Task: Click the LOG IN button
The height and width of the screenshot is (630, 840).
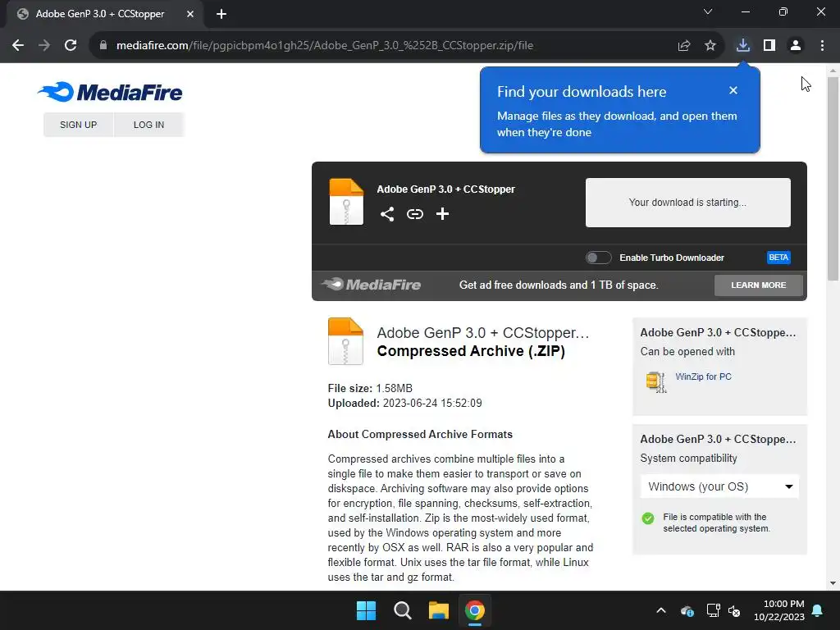Action: [149, 125]
